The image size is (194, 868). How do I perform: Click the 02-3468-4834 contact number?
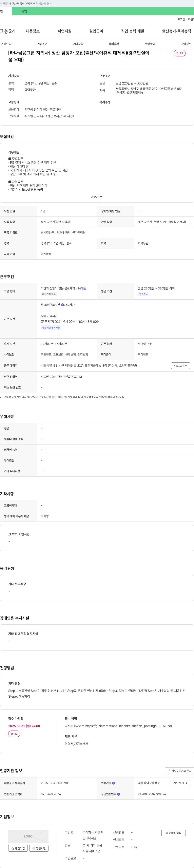(x=51, y=794)
